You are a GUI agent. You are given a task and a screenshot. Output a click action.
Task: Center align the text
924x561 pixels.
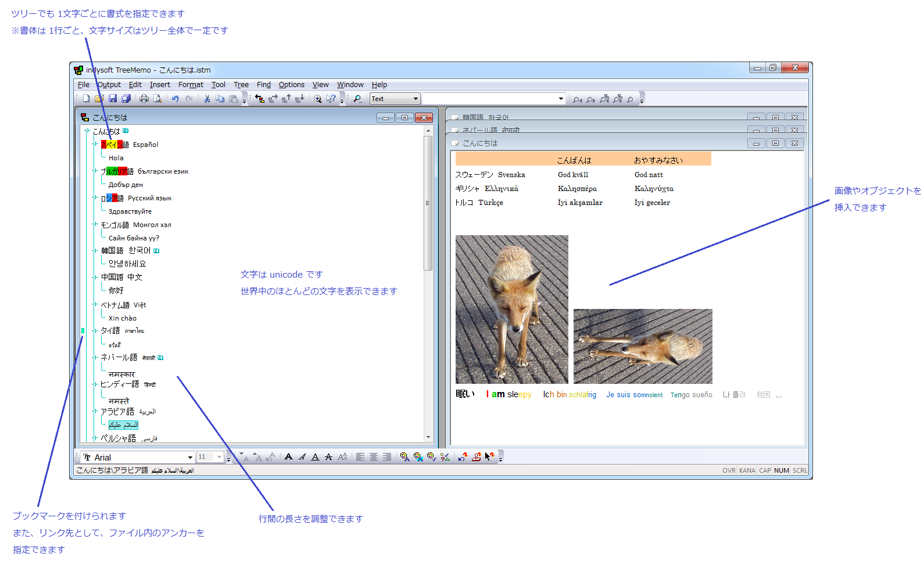pos(374,457)
